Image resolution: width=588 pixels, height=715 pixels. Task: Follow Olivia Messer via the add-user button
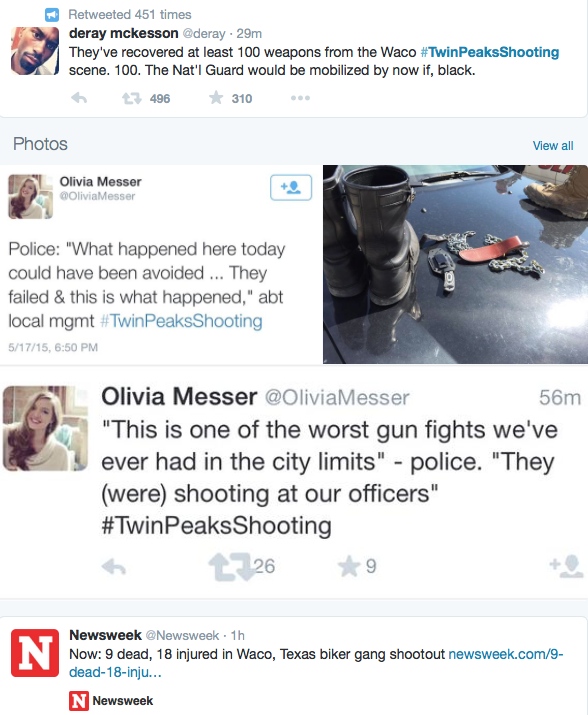pos(291,187)
